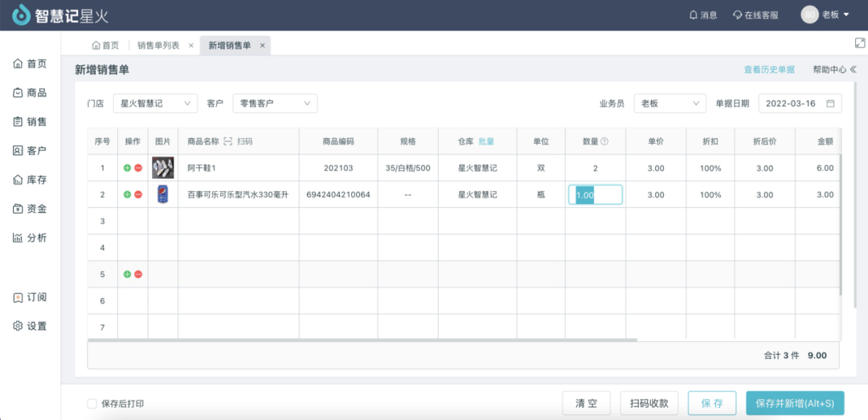The height and width of the screenshot is (420, 868).
Task: Open the 库存 inventory sidebar item
Action: [x=30, y=180]
